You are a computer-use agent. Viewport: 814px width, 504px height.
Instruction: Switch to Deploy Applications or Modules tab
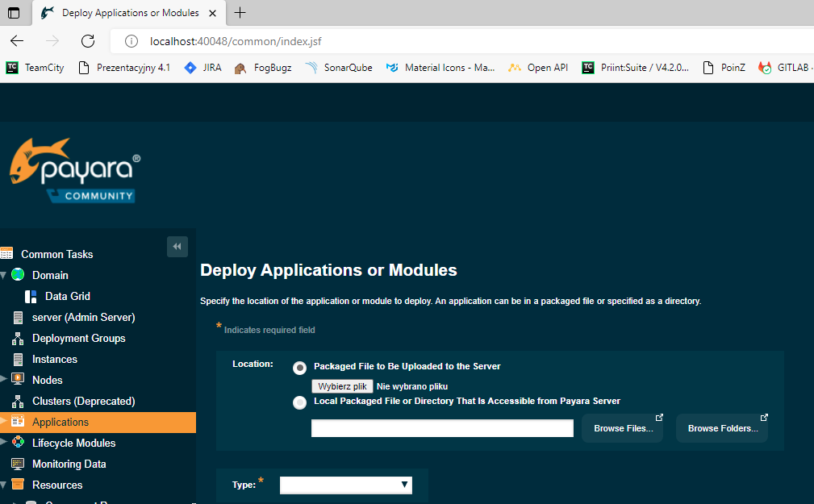(x=129, y=13)
